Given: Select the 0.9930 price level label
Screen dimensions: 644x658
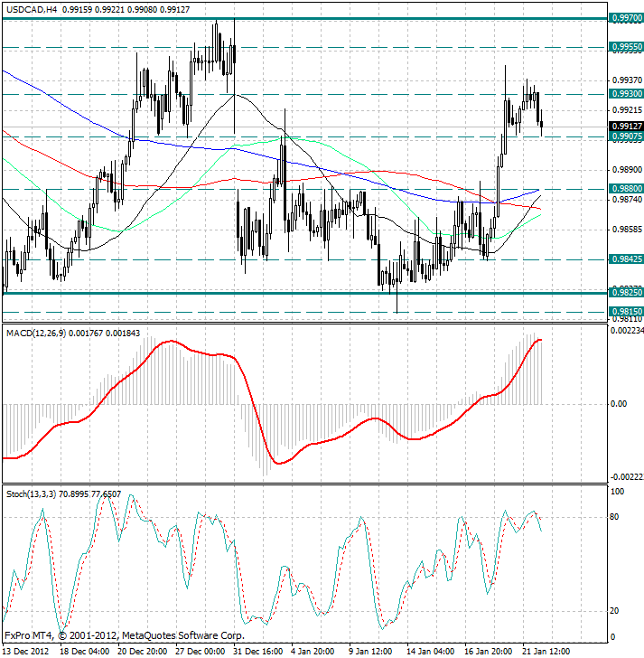Looking at the screenshot, I should coord(626,93).
